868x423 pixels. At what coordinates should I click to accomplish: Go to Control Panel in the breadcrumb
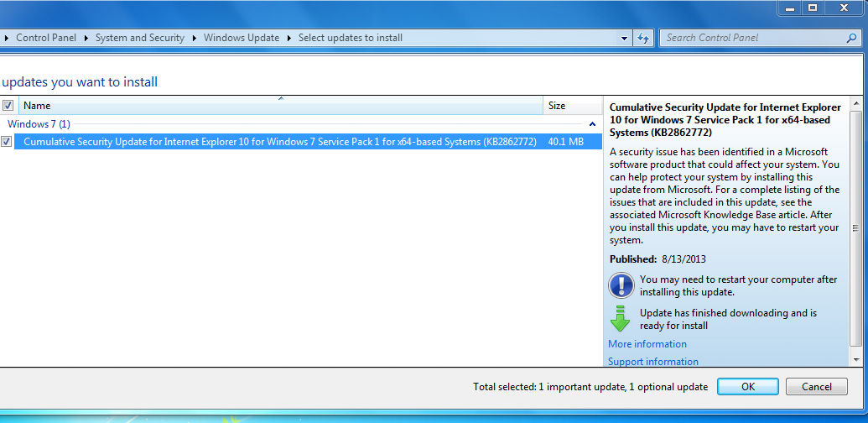click(44, 38)
